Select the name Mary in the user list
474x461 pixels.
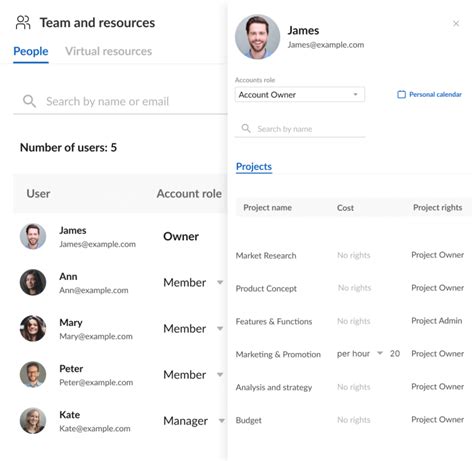pyautogui.click(x=71, y=322)
